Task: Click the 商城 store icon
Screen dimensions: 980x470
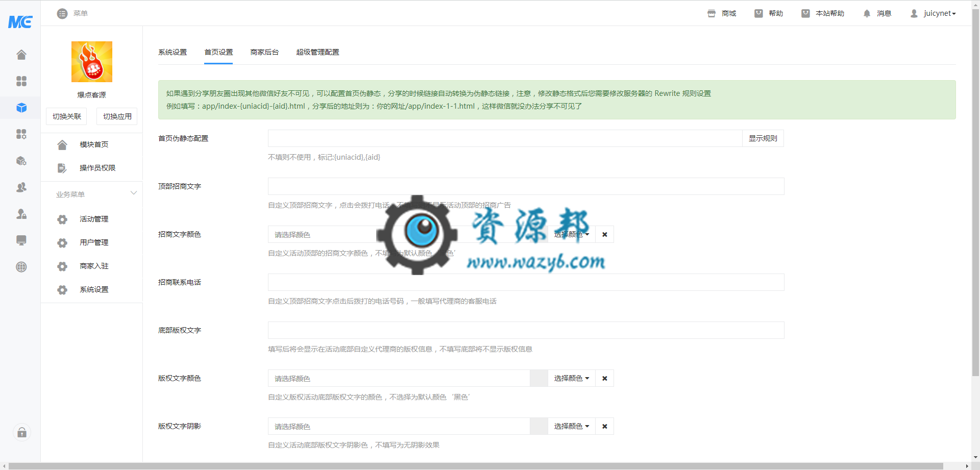Action: 712,13
